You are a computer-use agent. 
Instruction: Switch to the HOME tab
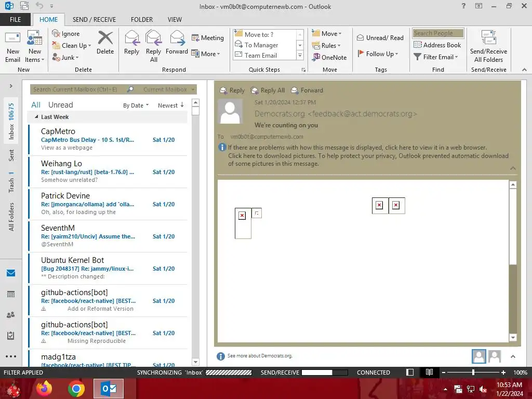[48, 20]
